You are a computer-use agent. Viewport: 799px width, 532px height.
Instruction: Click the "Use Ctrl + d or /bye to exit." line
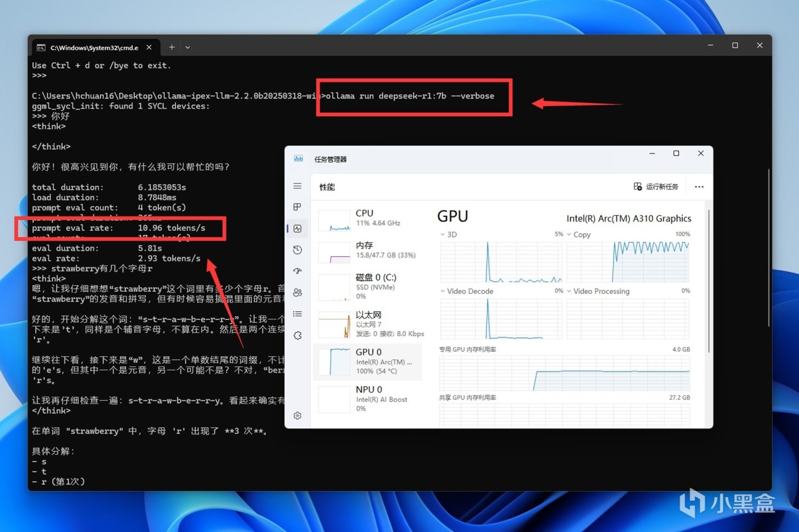[x=101, y=65]
